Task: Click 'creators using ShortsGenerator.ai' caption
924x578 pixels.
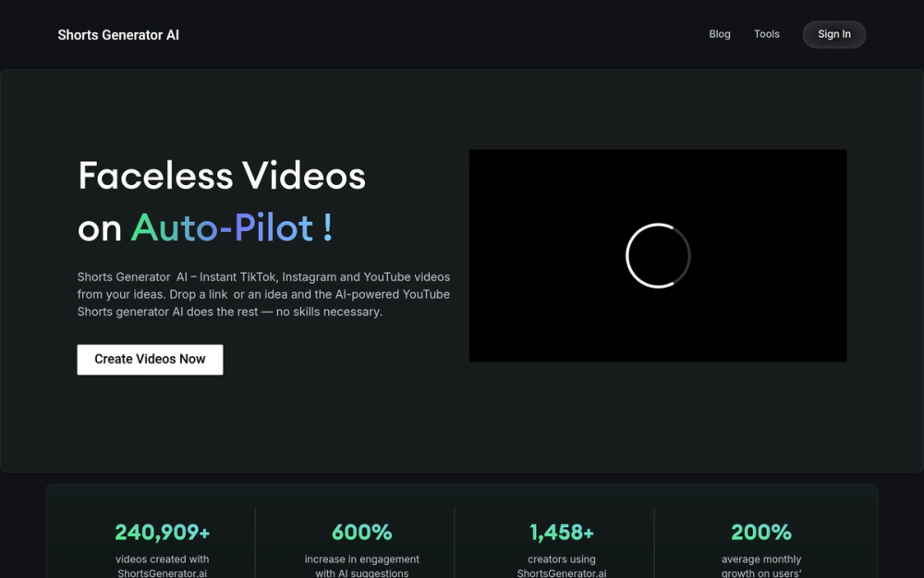Action: pyautogui.click(x=562, y=566)
